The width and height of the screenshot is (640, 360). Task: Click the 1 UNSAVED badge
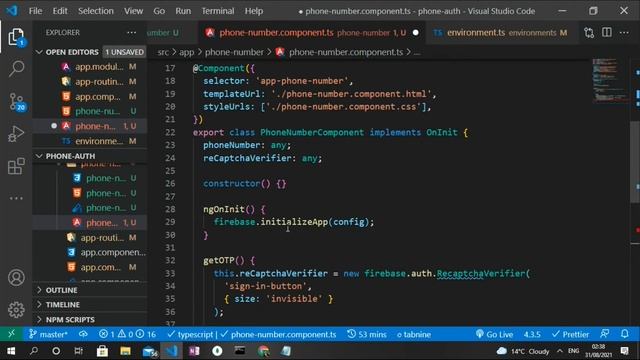pyautogui.click(x=124, y=52)
